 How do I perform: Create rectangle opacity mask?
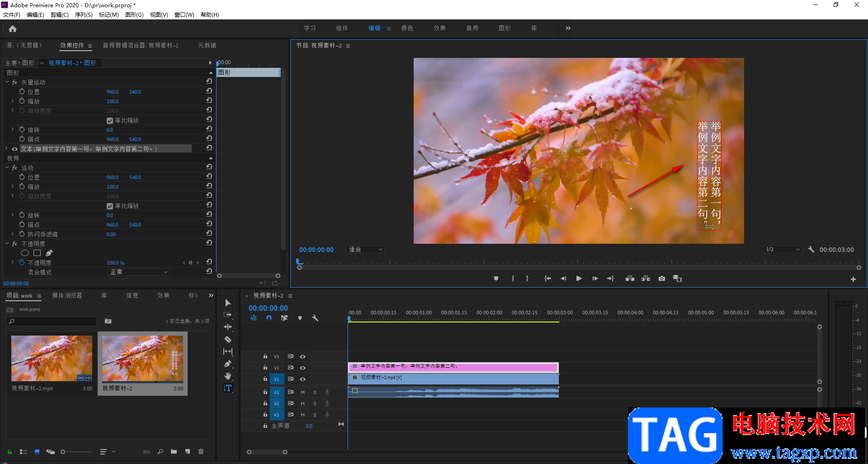pyautogui.click(x=37, y=253)
